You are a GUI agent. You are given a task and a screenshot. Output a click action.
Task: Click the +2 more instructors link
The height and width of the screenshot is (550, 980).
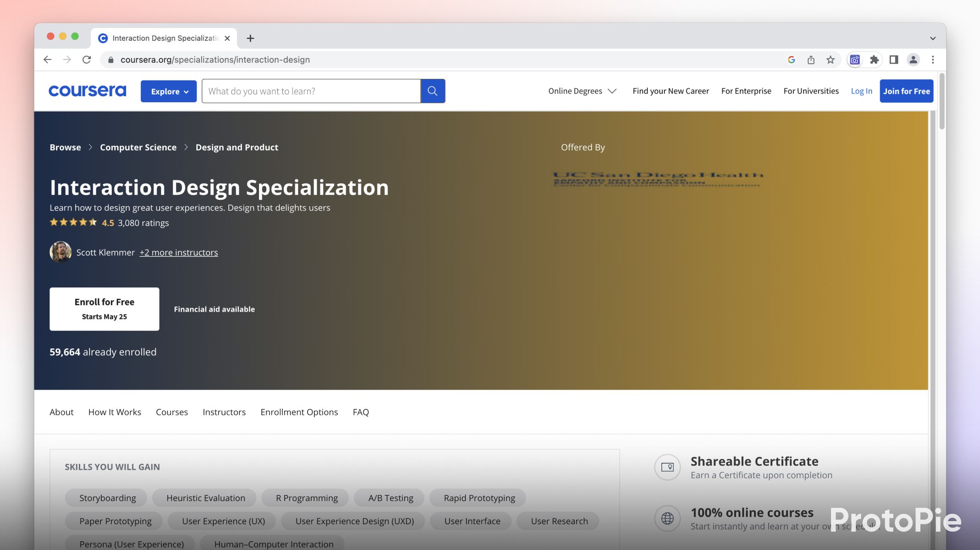178,252
